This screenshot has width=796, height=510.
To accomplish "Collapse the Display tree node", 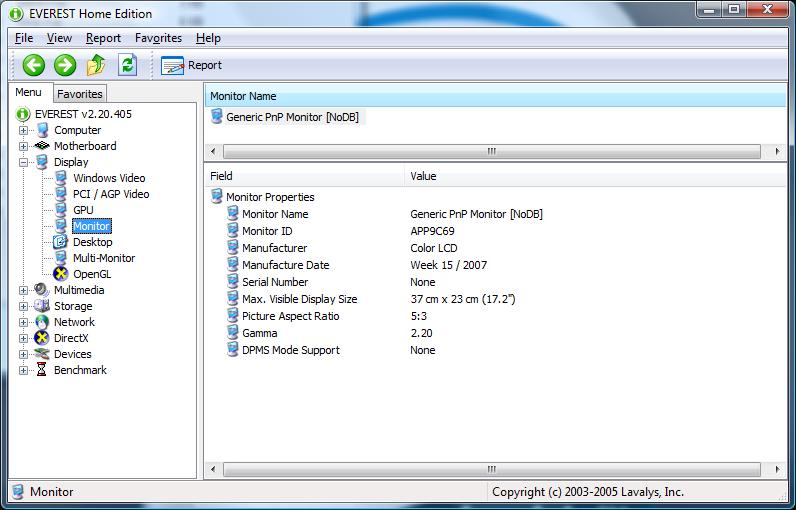I will pos(23,162).
